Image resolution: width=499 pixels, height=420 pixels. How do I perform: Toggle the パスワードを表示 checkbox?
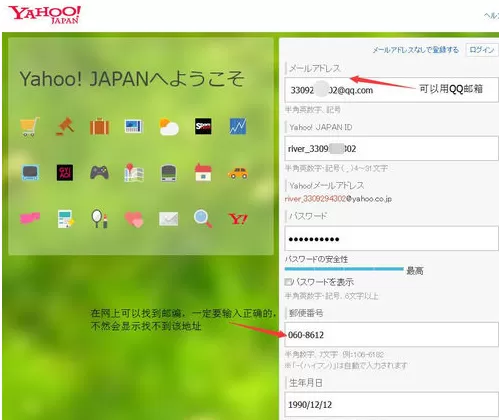click(288, 282)
